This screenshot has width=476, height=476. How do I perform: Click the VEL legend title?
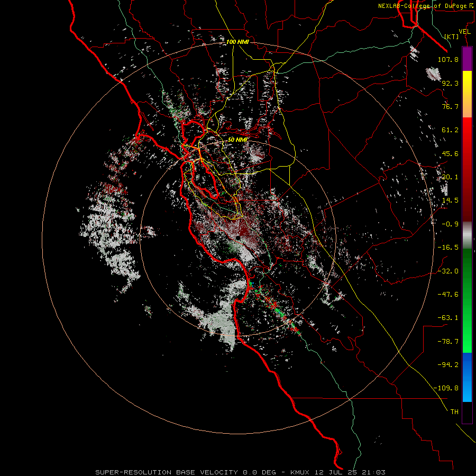(x=464, y=32)
